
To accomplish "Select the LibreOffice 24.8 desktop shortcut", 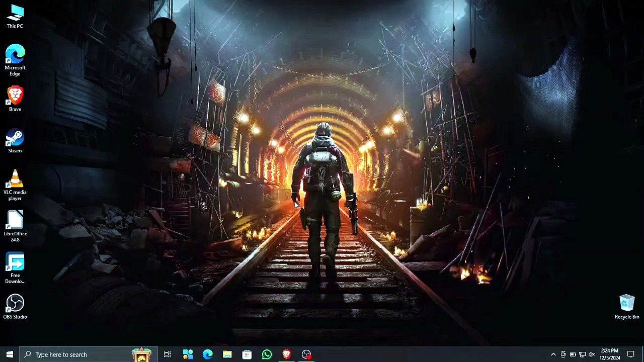I will [x=15, y=226].
